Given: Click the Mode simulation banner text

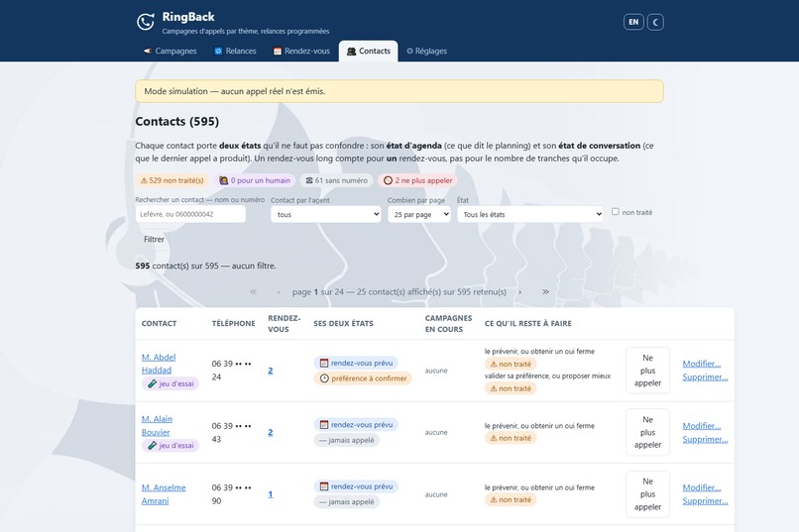Looking at the screenshot, I should pyautogui.click(x=234, y=91).
